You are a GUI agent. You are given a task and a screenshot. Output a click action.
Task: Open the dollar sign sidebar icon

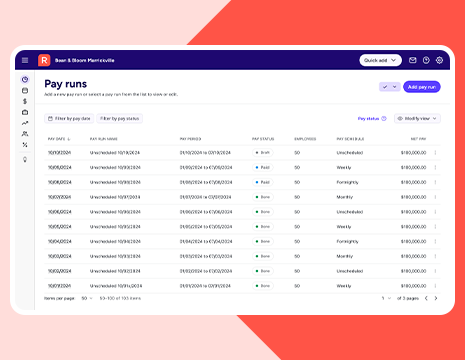pyautogui.click(x=25, y=101)
